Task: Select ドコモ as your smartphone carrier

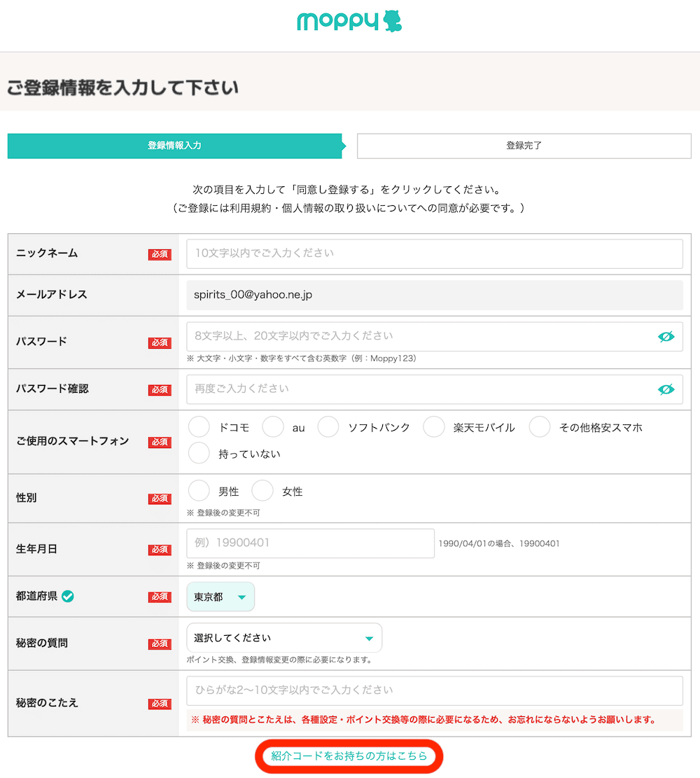Action: coord(198,426)
